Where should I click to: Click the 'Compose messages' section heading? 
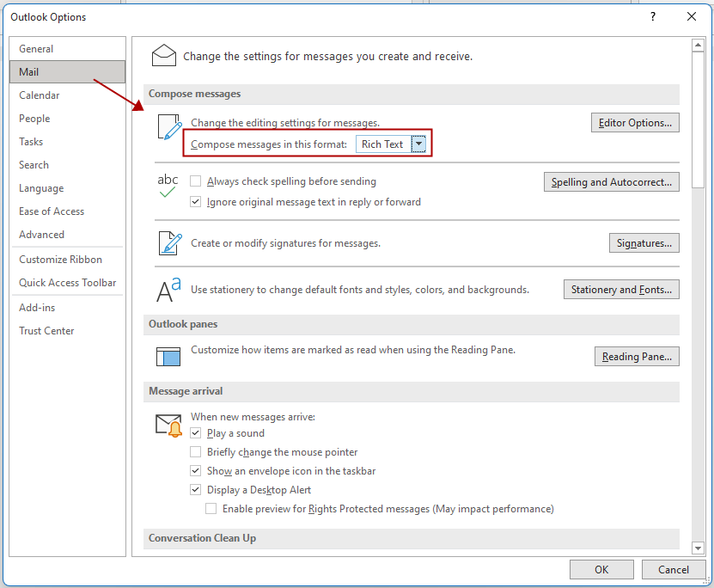point(194,94)
